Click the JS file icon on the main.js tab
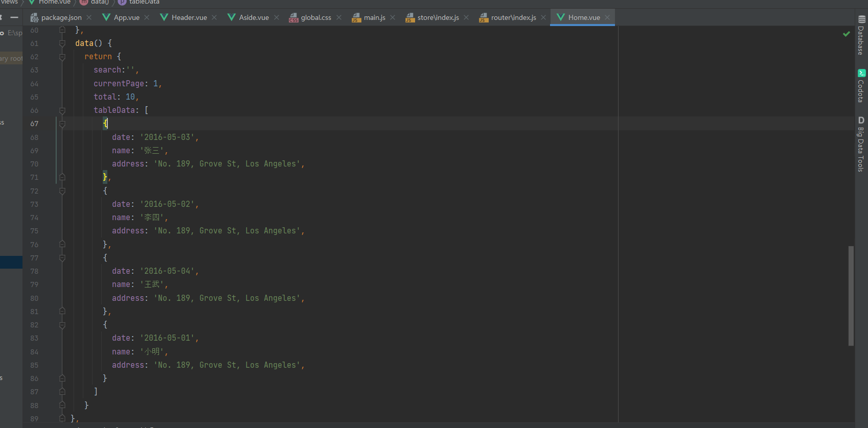Viewport: 868px width, 428px height. click(x=356, y=18)
